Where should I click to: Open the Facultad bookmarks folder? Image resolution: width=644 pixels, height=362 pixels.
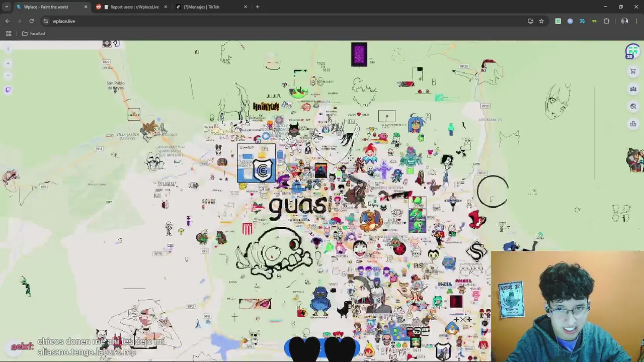coord(33,34)
